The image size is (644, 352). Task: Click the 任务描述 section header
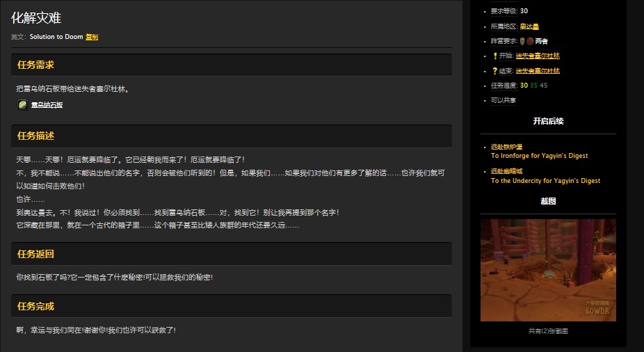point(36,136)
